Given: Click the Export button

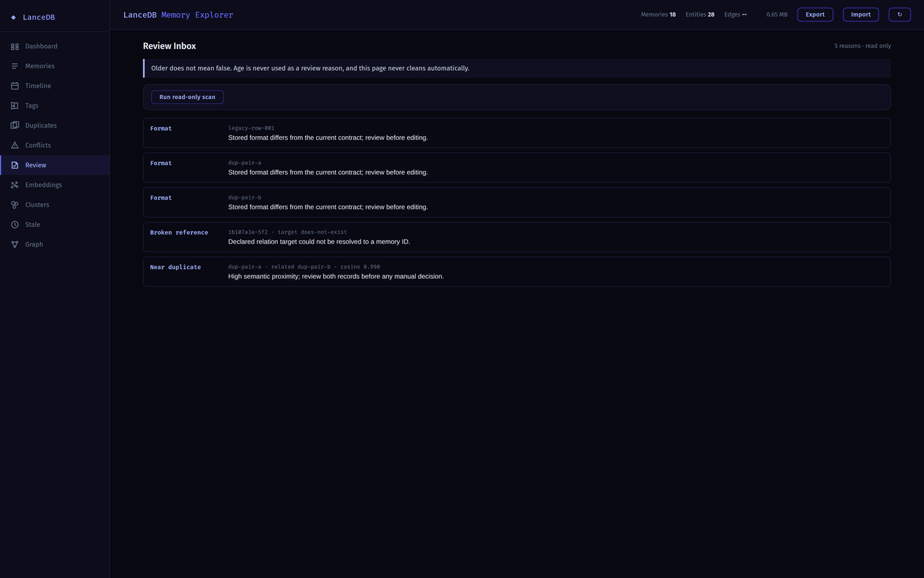Looking at the screenshot, I should [x=815, y=15].
